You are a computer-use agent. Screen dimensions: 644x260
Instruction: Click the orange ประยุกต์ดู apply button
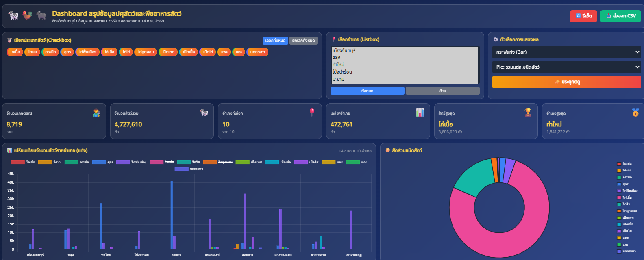(x=567, y=82)
